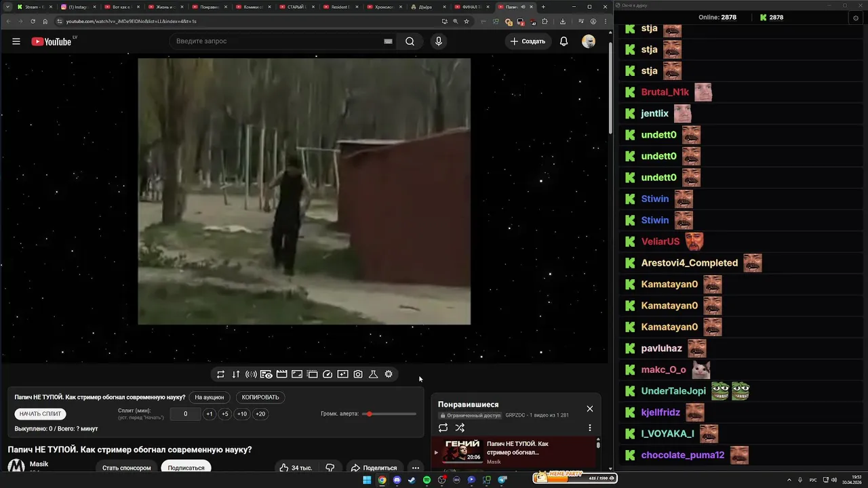Screen dimensions: 868x488
Task: Click the video player frame
Action: pyautogui.click(x=304, y=191)
